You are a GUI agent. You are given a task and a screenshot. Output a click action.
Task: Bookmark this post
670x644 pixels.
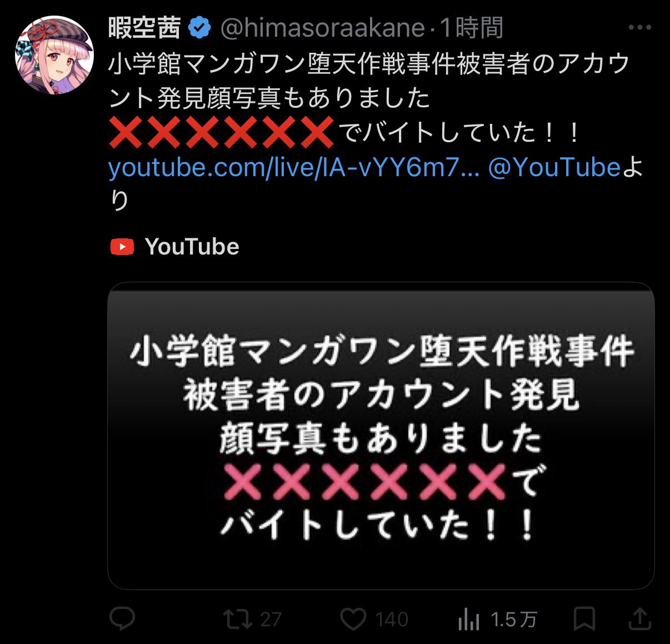(x=584, y=619)
